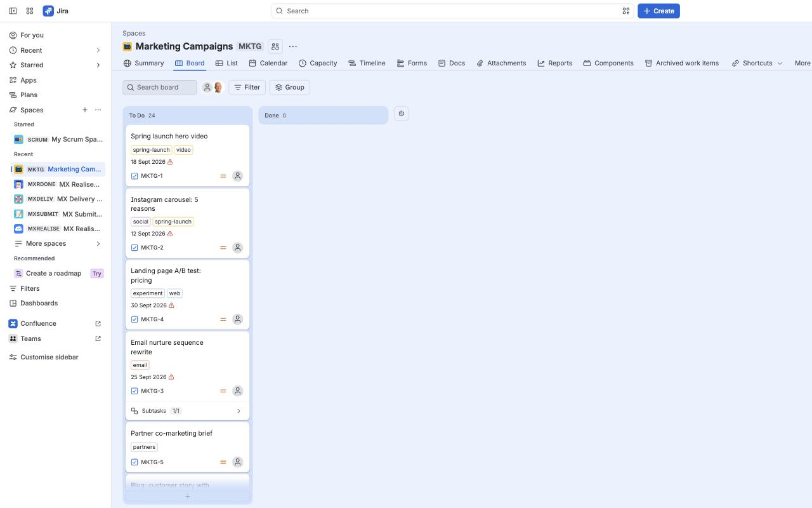Select MX Submit space
This screenshot has width=812, height=508.
pyautogui.click(x=58, y=214)
